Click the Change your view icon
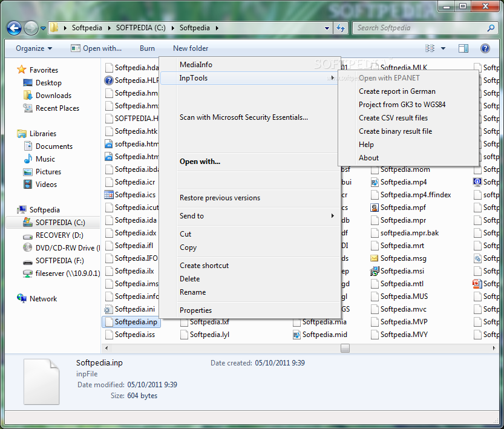 (x=430, y=48)
